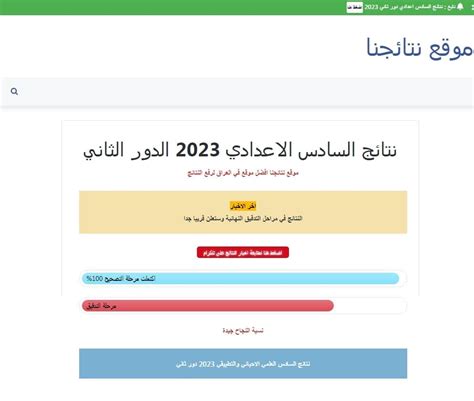Click the magnifier search icon

[14, 91]
